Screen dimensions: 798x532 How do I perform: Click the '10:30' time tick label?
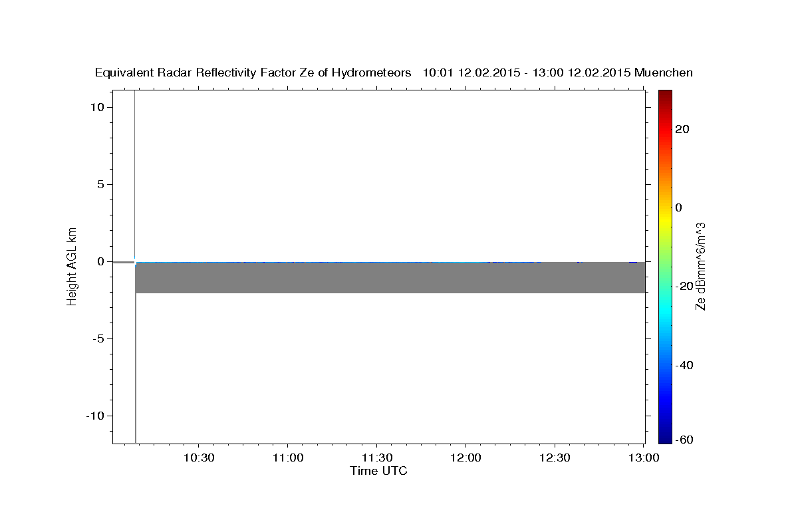click(198, 458)
